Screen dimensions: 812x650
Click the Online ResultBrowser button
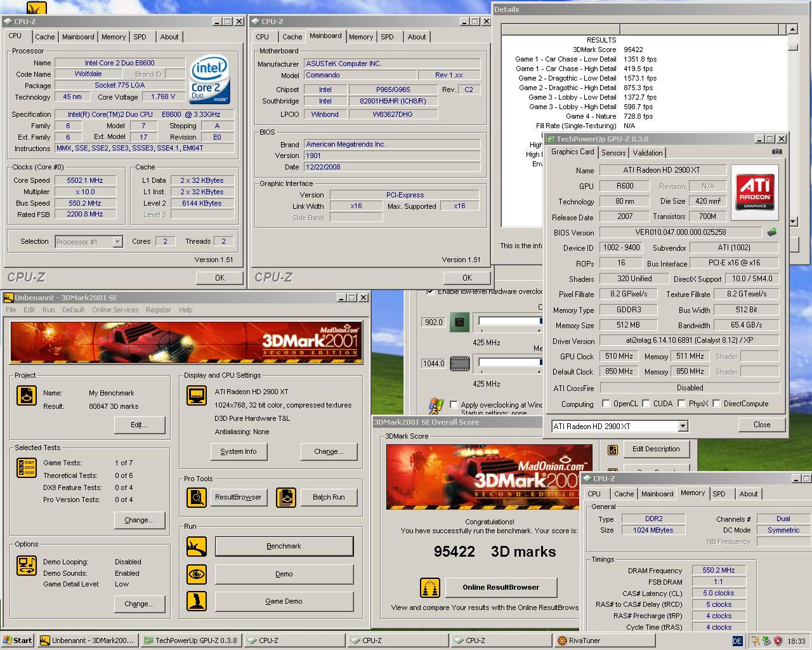click(501, 587)
